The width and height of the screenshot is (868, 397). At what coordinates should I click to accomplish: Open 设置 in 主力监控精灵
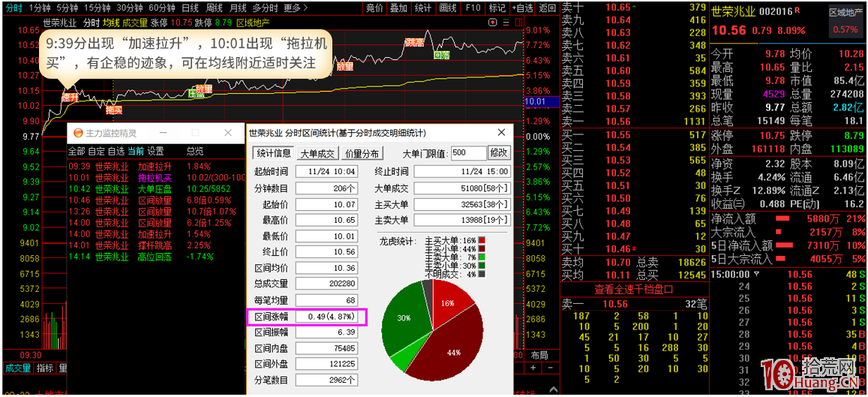[155, 151]
